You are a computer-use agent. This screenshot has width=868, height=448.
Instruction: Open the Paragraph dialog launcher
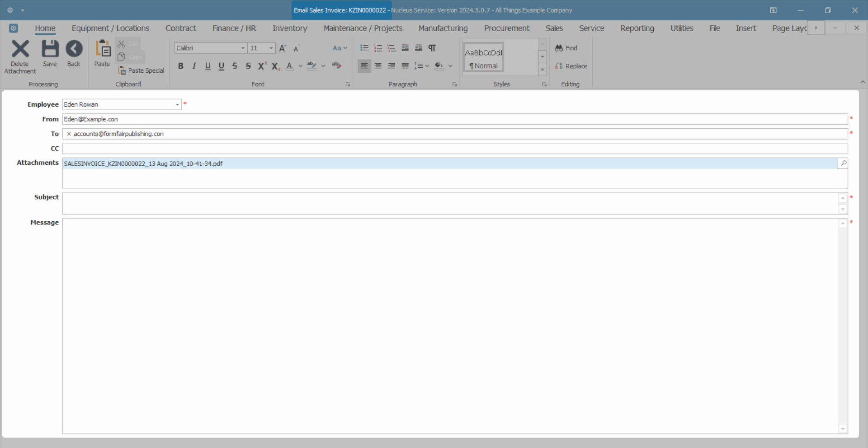click(454, 84)
